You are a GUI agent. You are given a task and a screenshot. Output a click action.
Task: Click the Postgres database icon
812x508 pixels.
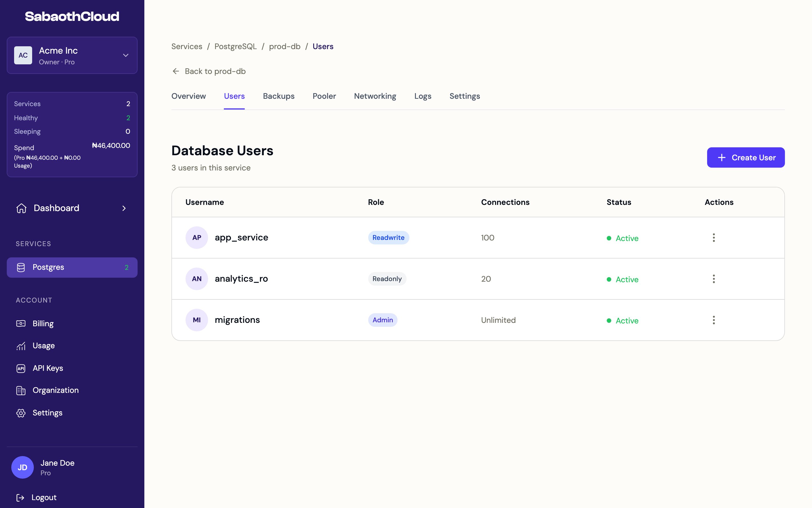click(x=21, y=268)
